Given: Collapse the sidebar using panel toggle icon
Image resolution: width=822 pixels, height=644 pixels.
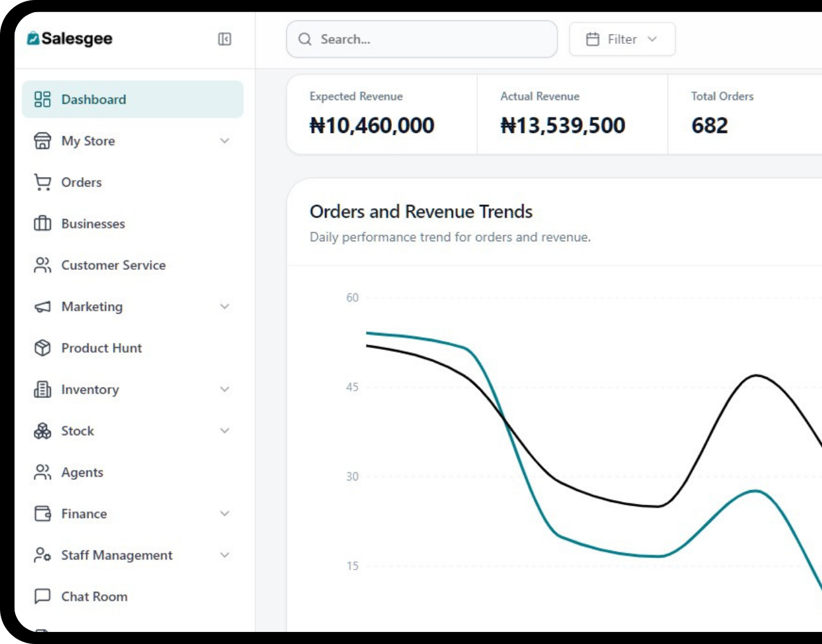Looking at the screenshot, I should (x=225, y=39).
